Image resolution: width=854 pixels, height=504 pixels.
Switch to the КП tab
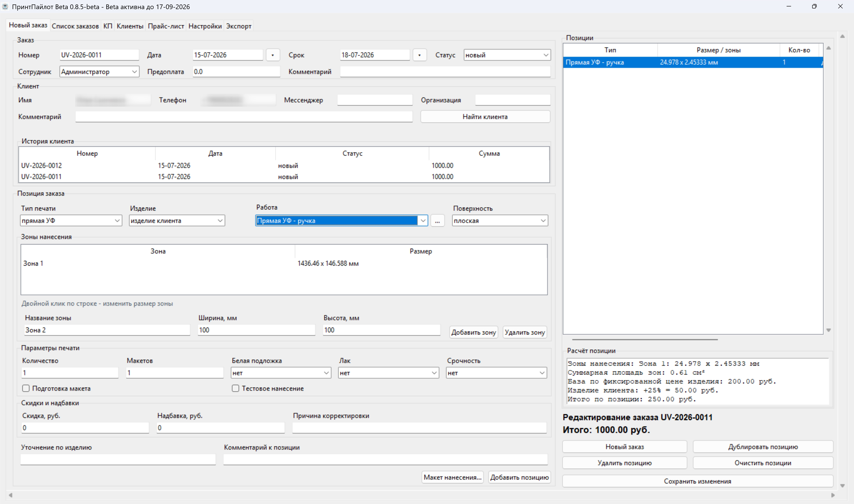pyautogui.click(x=108, y=26)
